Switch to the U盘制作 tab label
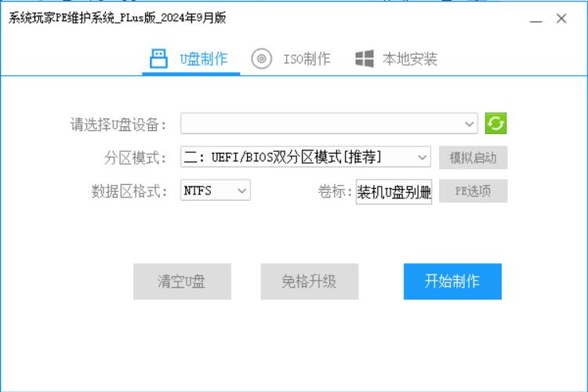 click(204, 60)
